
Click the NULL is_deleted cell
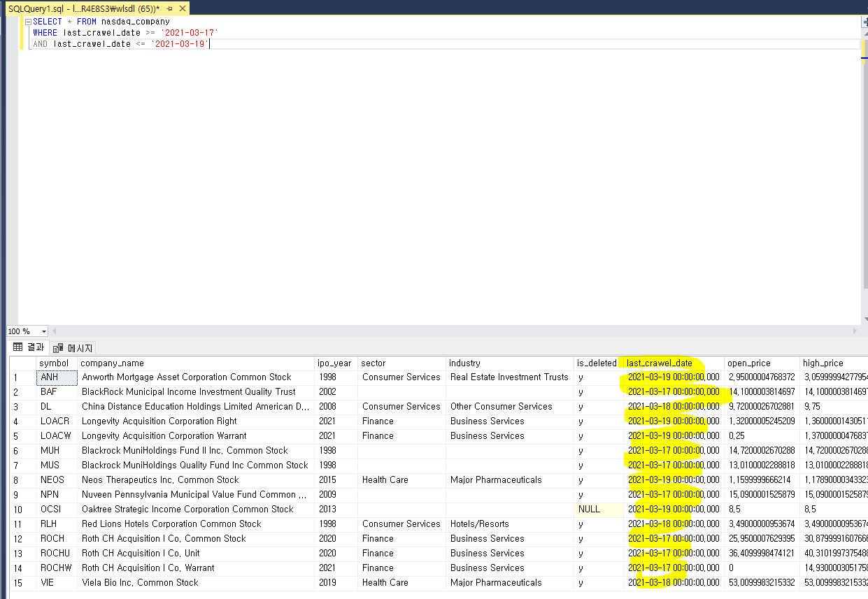598,510
